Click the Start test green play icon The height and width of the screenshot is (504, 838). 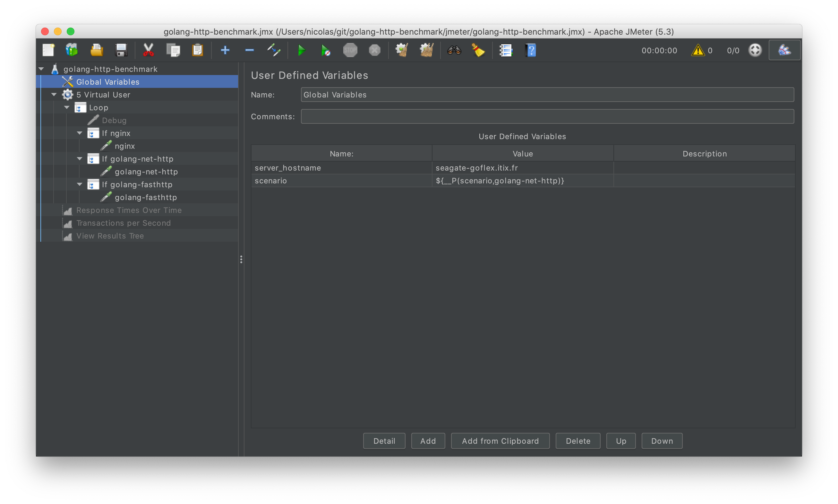click(x=301, y=51)
